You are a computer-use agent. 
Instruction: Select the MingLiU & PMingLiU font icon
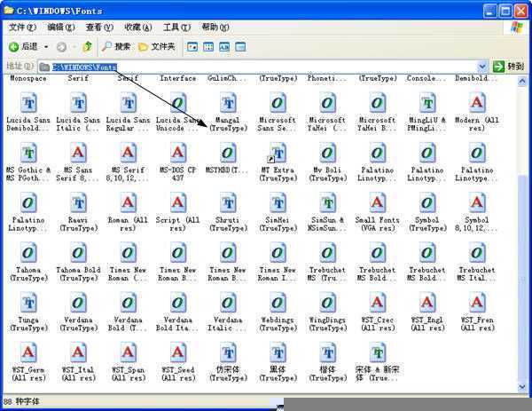[x=427, y=103]
